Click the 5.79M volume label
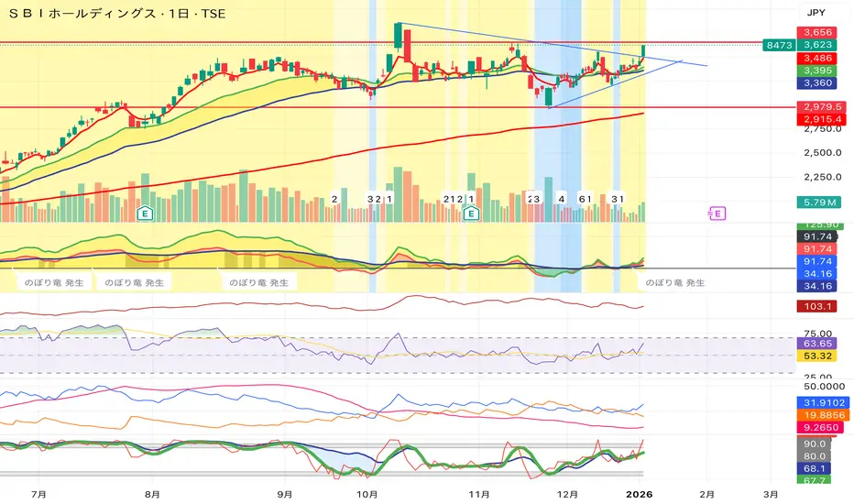This screenshot has height=504, width=854. [818, 203]
